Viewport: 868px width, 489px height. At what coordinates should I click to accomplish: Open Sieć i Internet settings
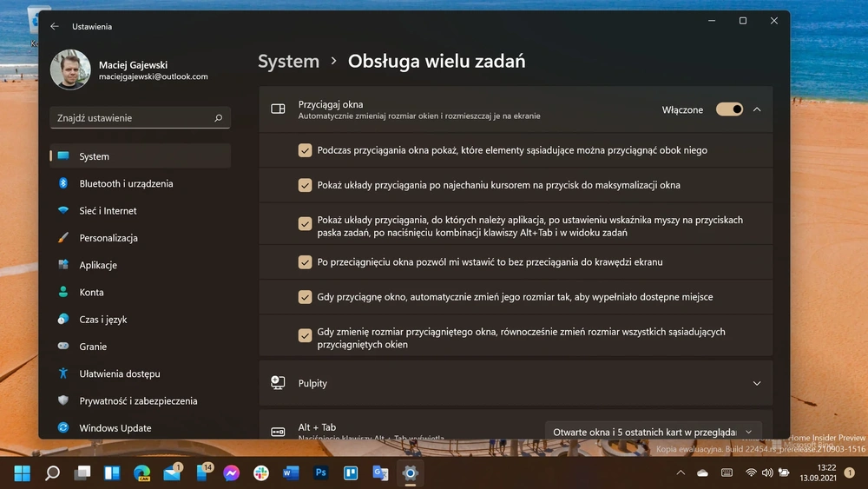140,210
